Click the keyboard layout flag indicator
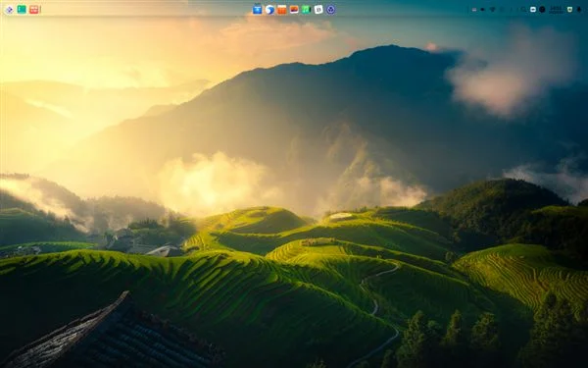Screen dimensions: 588x368 [x=474, y=10]
